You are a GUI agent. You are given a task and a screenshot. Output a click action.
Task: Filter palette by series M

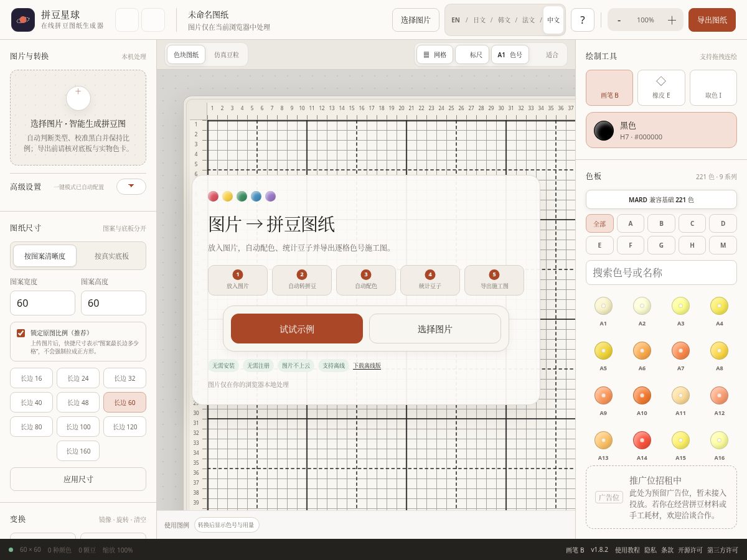click(723, 245)
